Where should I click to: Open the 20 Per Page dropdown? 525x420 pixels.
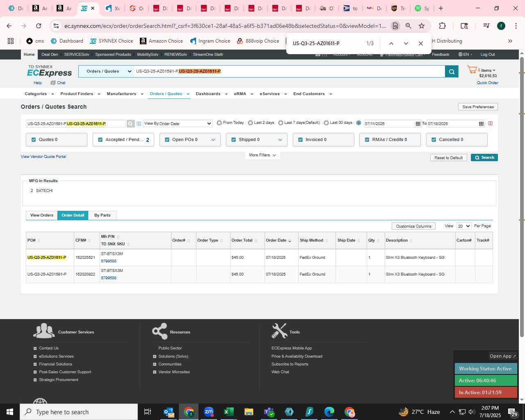(464, 226)
